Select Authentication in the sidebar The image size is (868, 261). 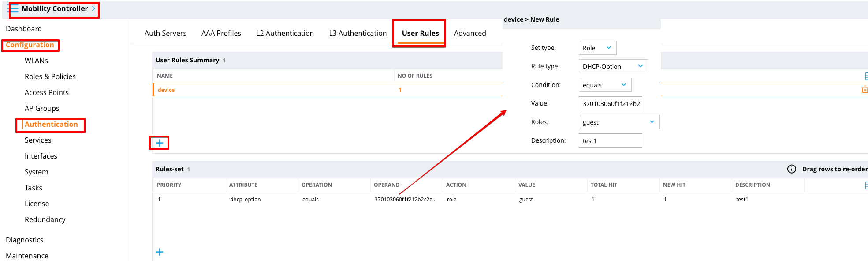click(51, 124)
